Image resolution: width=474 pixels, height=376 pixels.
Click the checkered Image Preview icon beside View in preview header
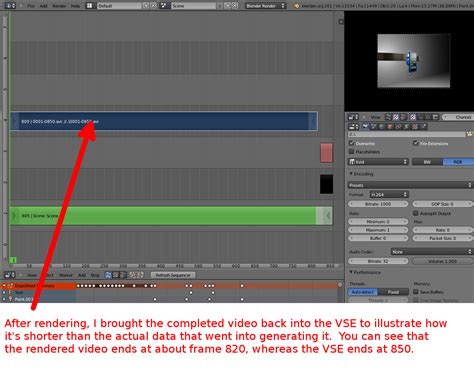[396, 117]
